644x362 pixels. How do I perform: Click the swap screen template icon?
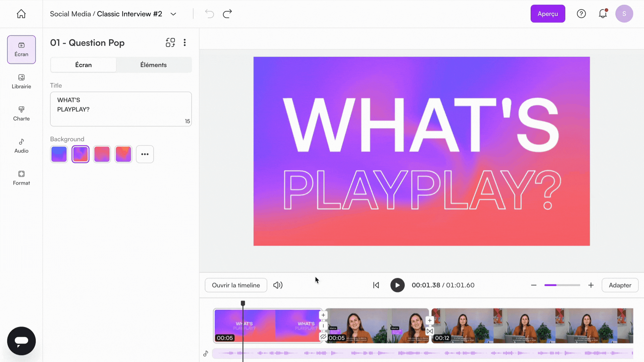pyautogui.click(x=170, y=43)
